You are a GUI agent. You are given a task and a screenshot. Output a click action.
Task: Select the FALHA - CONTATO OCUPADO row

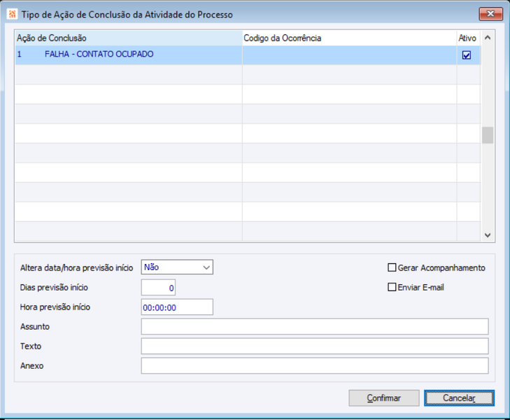tap(248, 55)
